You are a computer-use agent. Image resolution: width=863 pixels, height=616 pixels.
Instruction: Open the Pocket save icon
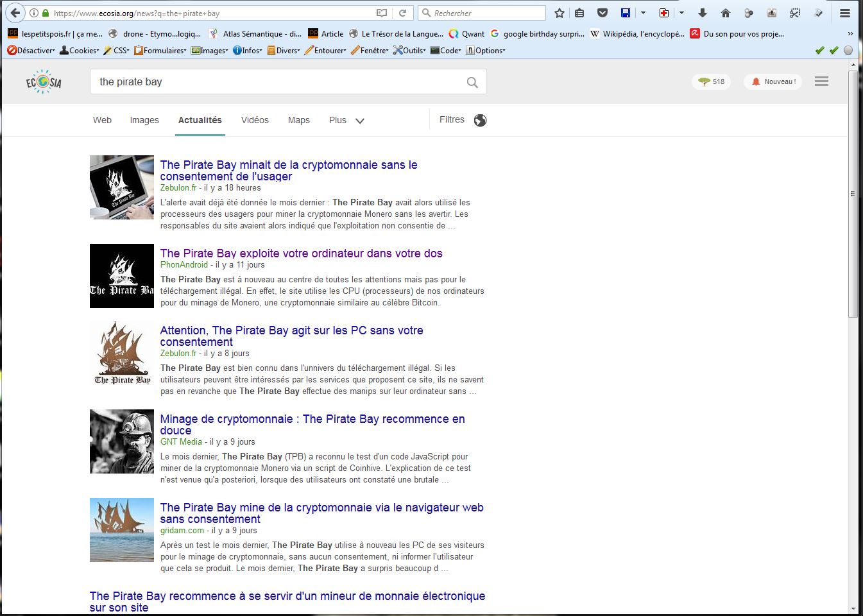tap(602, 13)
